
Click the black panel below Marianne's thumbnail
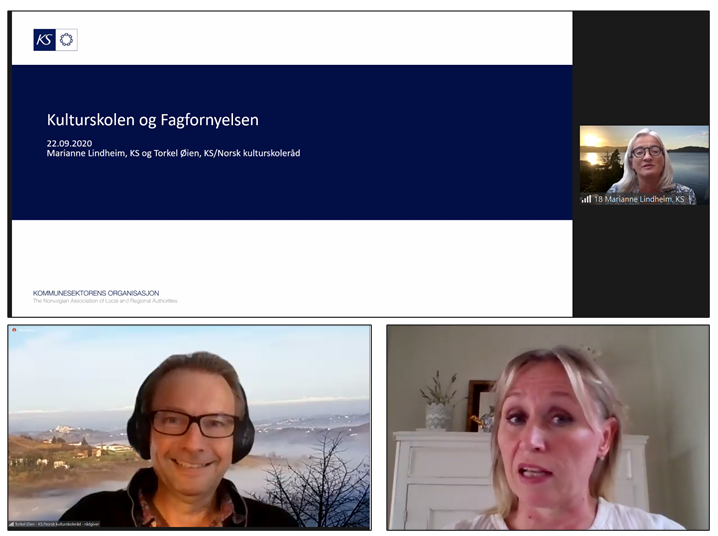644,260
